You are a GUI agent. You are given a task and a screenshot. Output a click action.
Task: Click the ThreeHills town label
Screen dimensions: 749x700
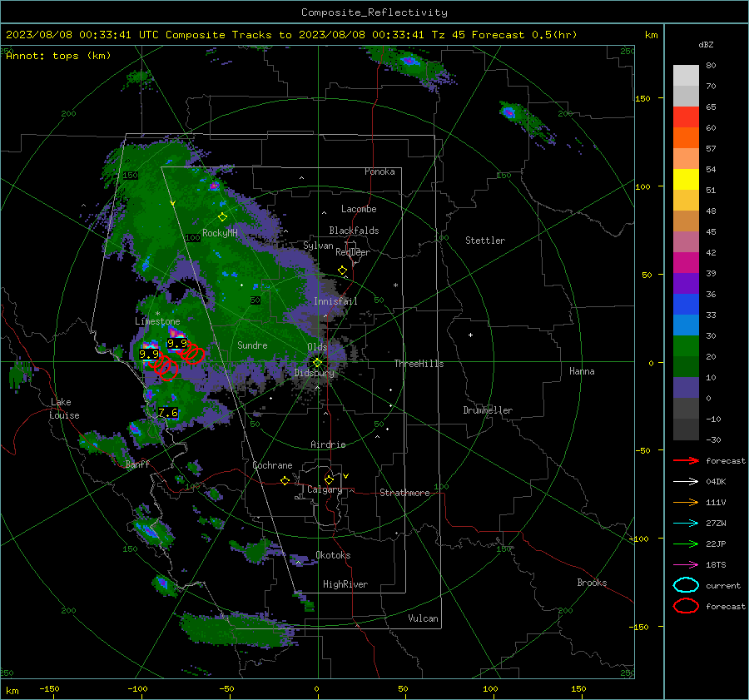click(x=419, y=364)
